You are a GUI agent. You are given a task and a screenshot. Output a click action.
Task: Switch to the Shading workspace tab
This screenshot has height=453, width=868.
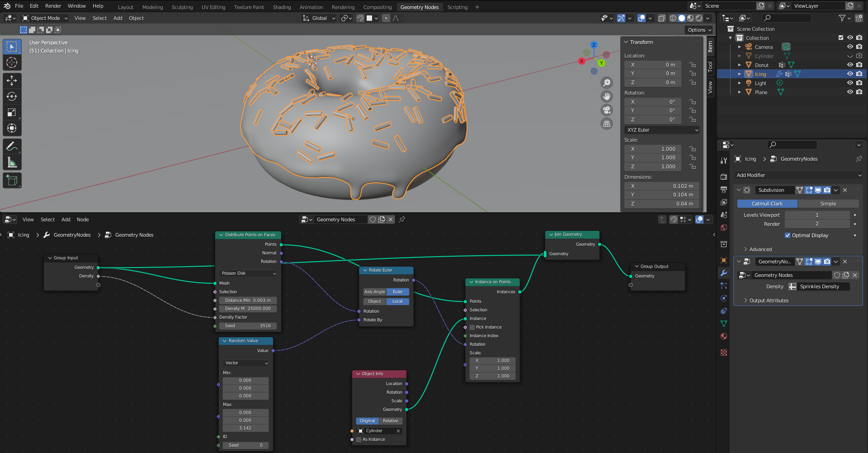282,7
